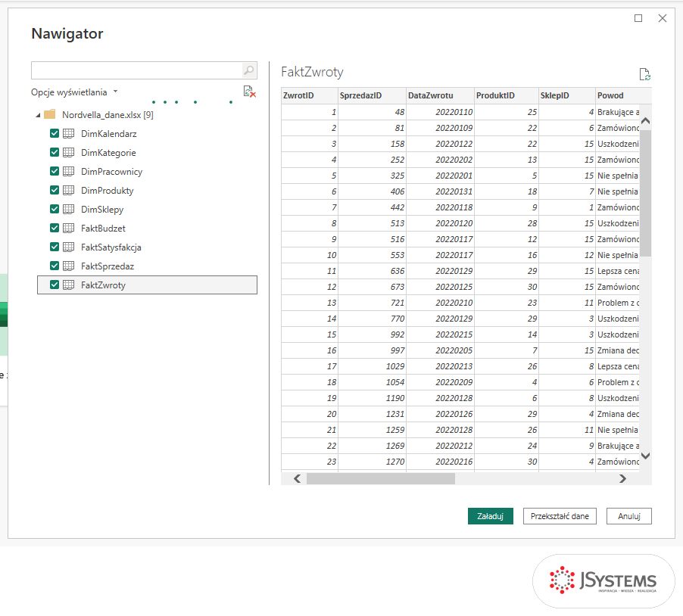Click the DataZwrotu column header
Image resolution: width=683 pixels, height=616 pixels.
coord(441,96)
